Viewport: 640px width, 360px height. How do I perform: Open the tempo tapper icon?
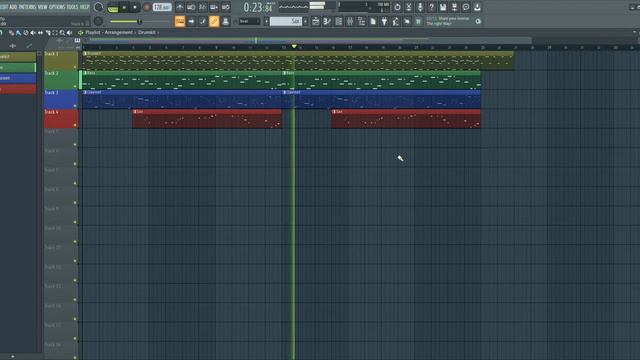(x=396, y=22)
